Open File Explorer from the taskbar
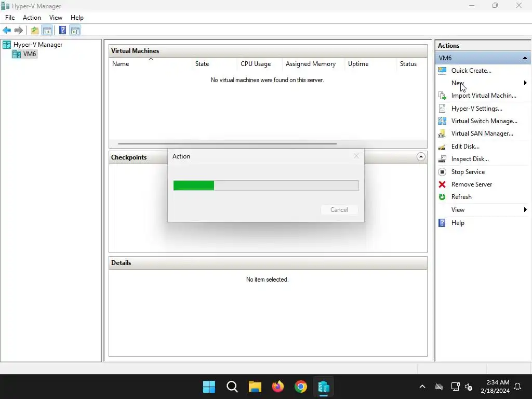This screenshot has height=399, width=532. [255, 387]
